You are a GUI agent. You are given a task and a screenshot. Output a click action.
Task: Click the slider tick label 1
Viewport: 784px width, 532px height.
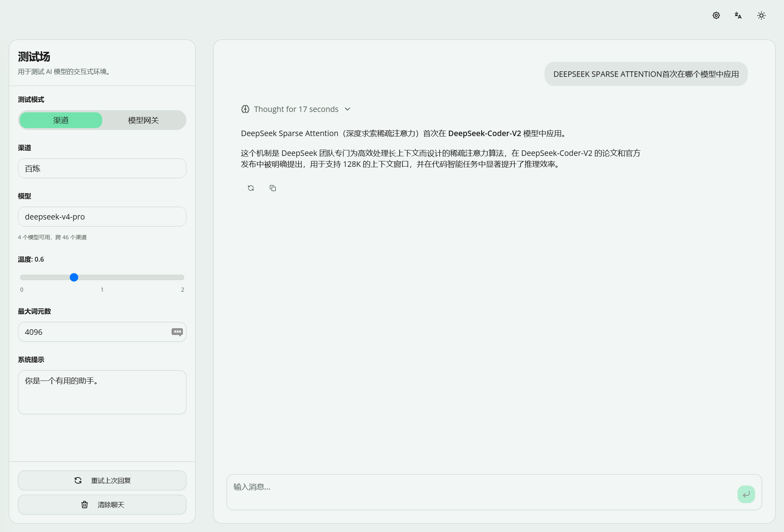click(x=102, y=289)
